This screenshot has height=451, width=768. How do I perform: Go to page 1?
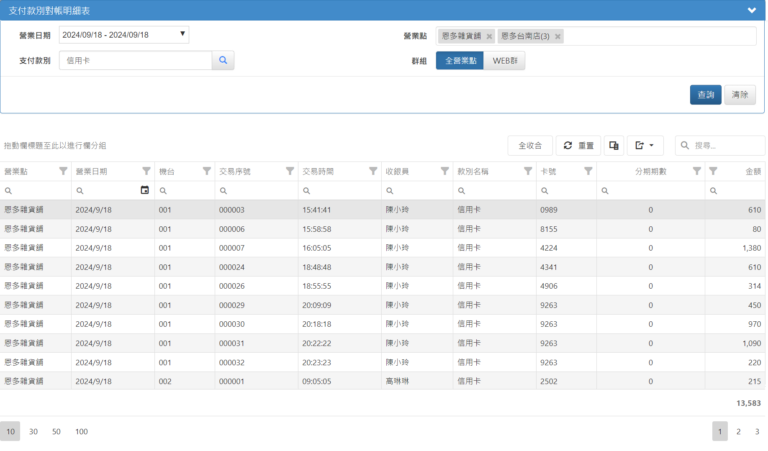pos(720,431)
